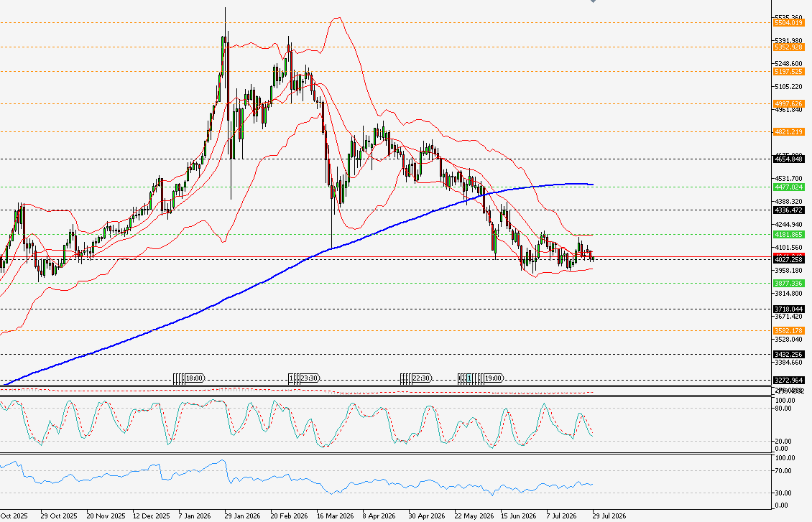Click the black 4654.848 price level label
The height and width of the screenshot is (522, 812).
coord(788,159)
